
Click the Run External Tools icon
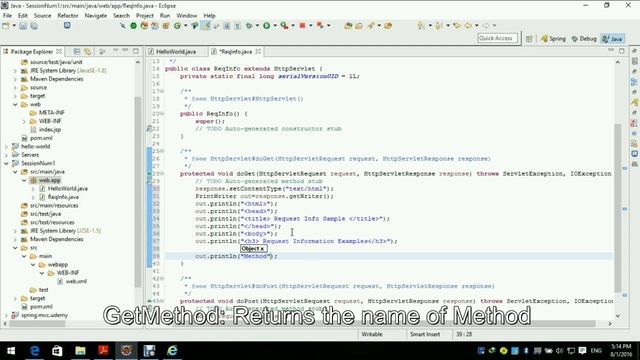coord(284,26)
